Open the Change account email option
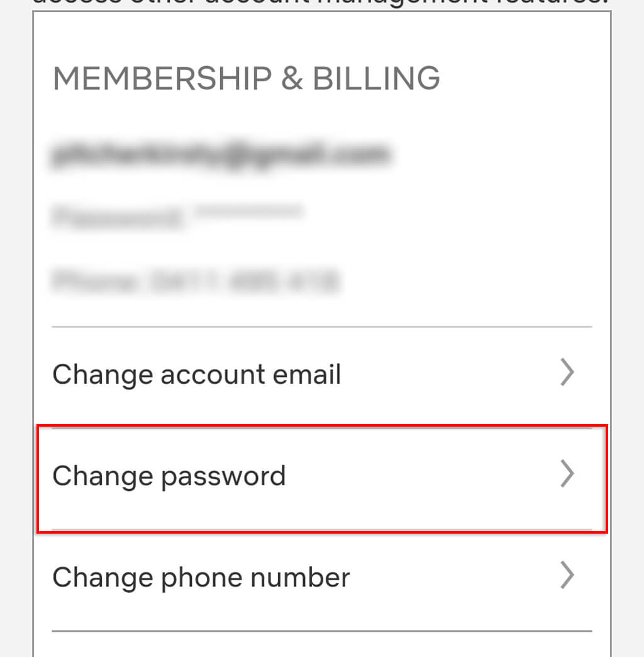Viewport: 644px width, 657px height. point(196,374)
